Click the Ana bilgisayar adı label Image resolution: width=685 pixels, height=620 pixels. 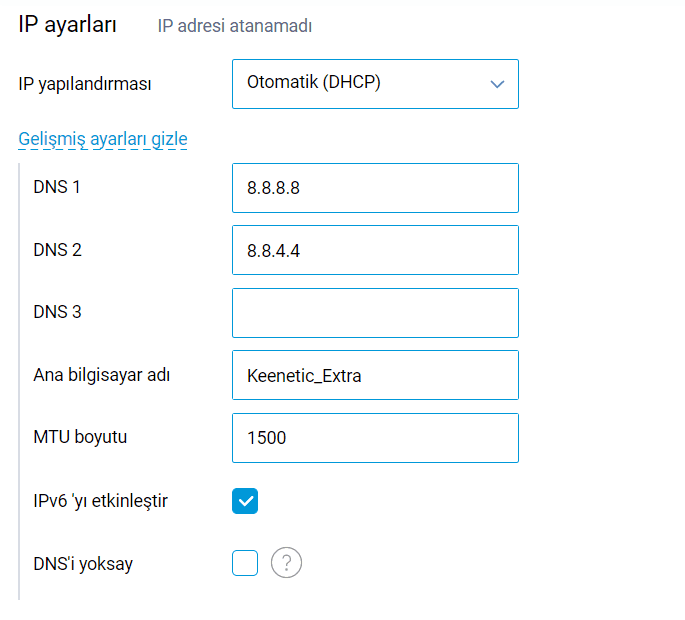[102, 375]
